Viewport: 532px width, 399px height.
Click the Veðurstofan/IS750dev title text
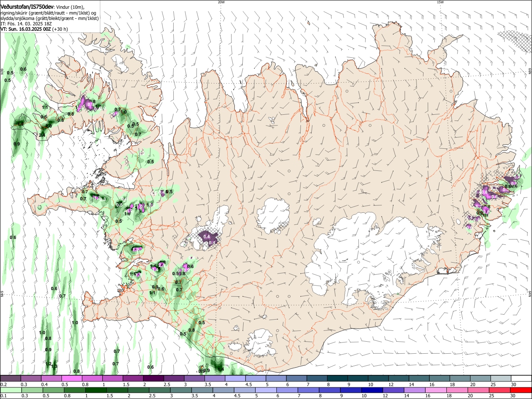tap(27, 7)
